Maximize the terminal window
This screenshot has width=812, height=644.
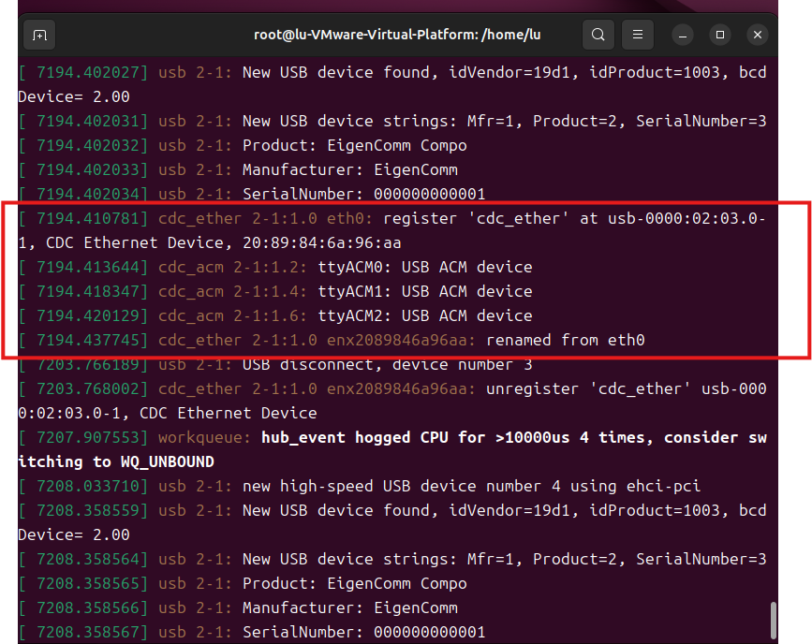pos(720,35)
